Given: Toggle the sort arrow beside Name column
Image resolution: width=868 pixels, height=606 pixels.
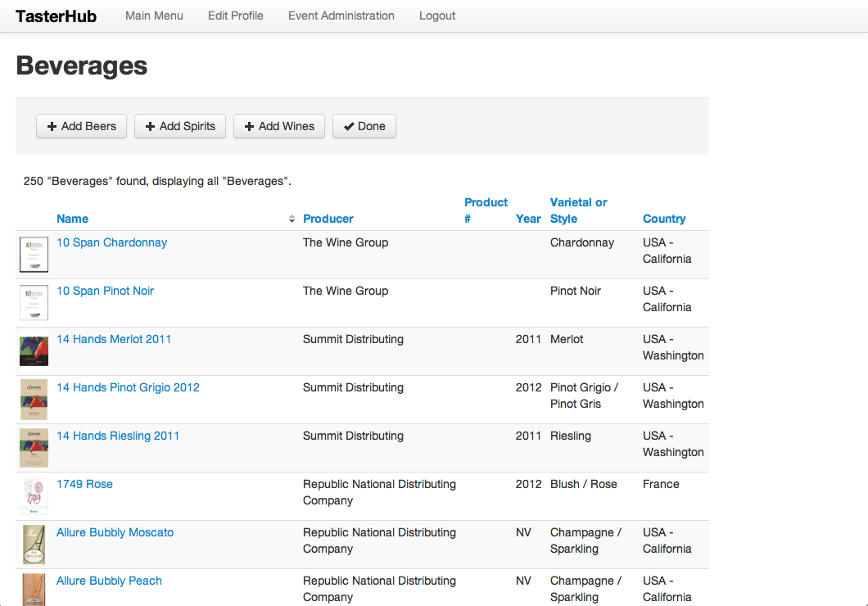Looking at the screenshot, I should coord(292,219).
